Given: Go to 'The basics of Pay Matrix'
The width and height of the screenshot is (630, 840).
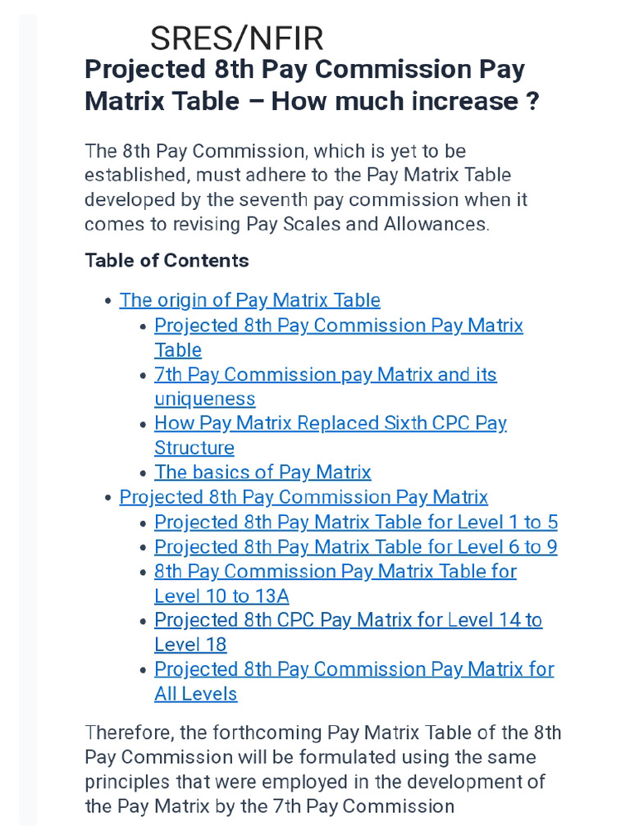Looking at the screenshot, I should pyautogui.click(x=262, y=472).
